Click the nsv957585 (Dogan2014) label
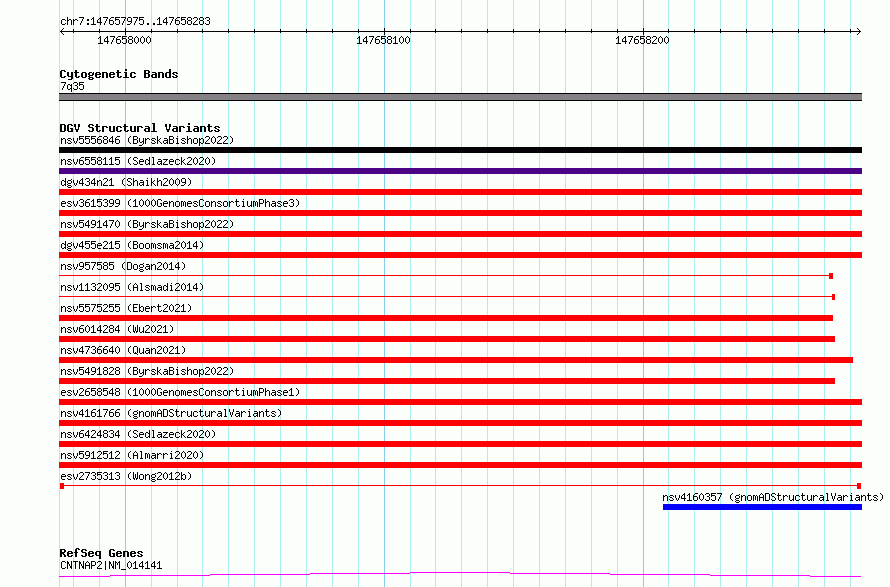Screen dimensions: 890x587 tap(123, 266)
